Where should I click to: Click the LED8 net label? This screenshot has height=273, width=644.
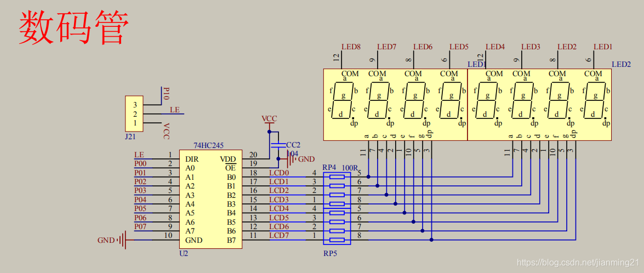pyautogui.click(x=351, y=47)
